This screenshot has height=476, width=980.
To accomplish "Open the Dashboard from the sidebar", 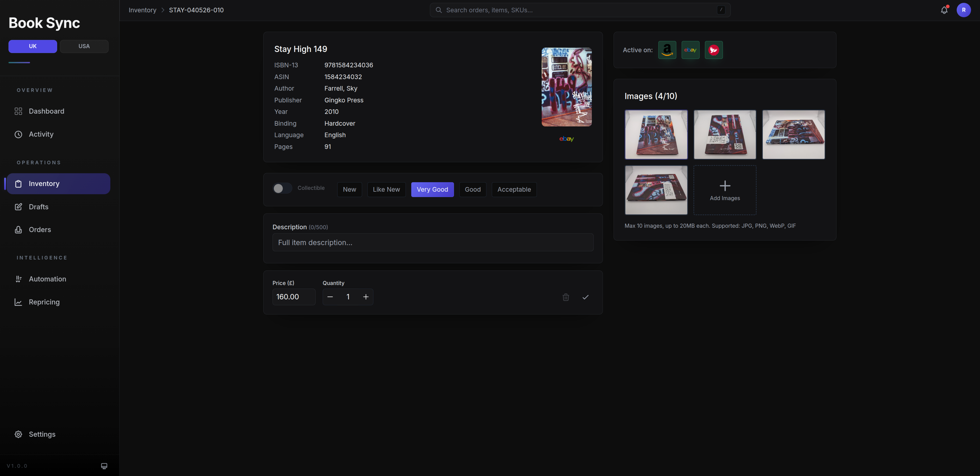I will tap(46, 111).
